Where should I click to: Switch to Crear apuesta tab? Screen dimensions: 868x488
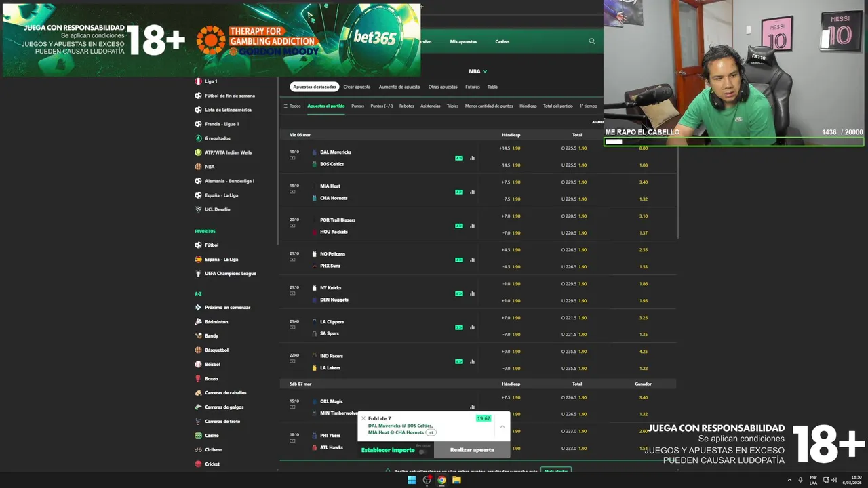pyautogui.click(x=357, y=87)
